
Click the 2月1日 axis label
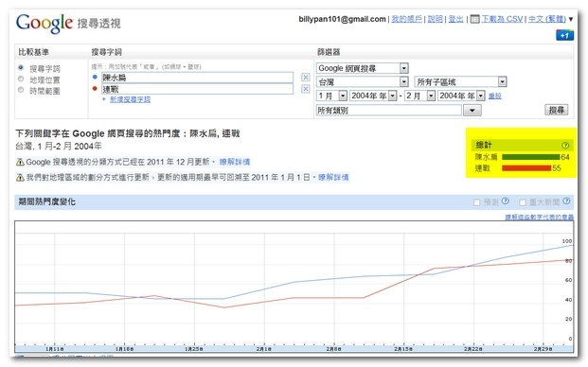coord(263,349)
